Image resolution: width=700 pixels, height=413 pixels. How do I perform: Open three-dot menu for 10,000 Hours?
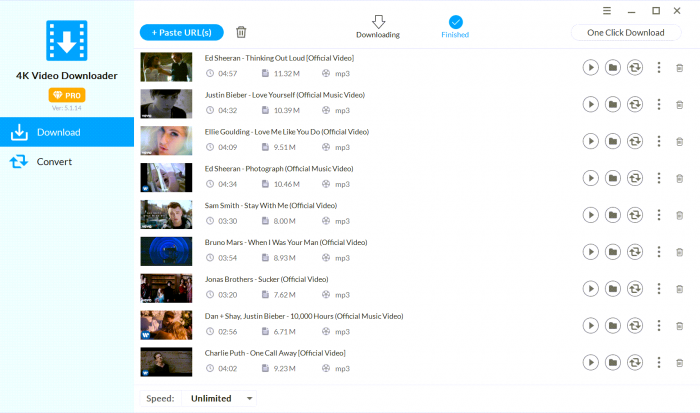tap(658, 325)
